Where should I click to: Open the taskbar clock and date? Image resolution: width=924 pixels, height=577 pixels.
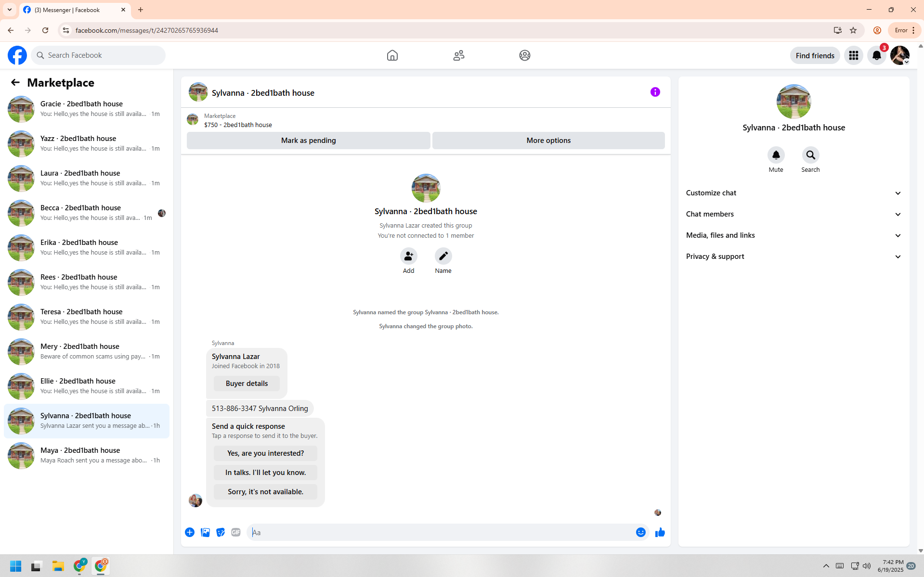890,566
